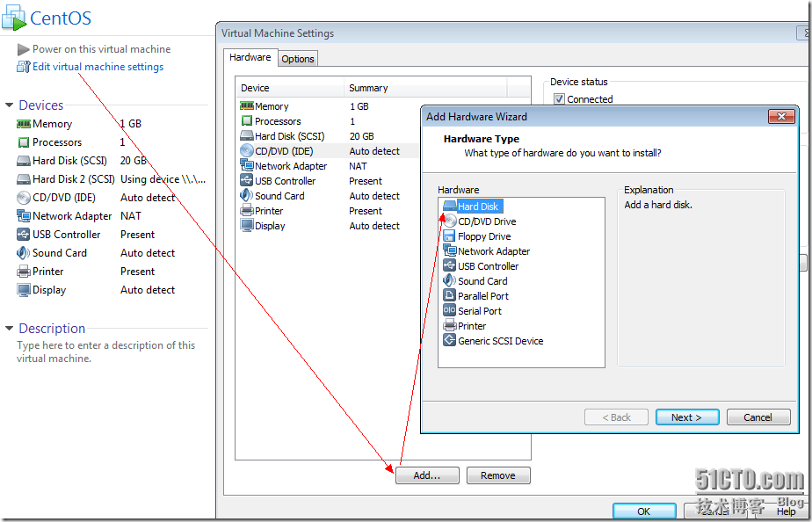Click Hard Disk (SCSI) icon in settings device list

246,136
